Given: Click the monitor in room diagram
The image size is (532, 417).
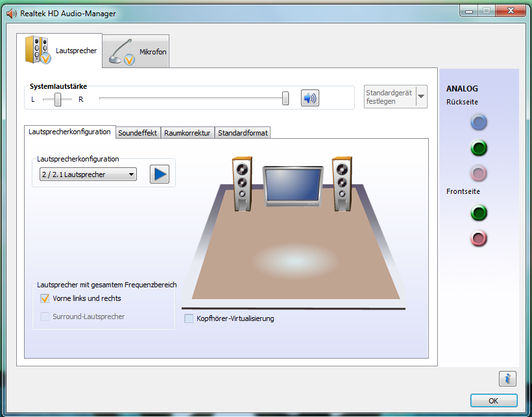Looking at the screenshot, I should point(293,187).
